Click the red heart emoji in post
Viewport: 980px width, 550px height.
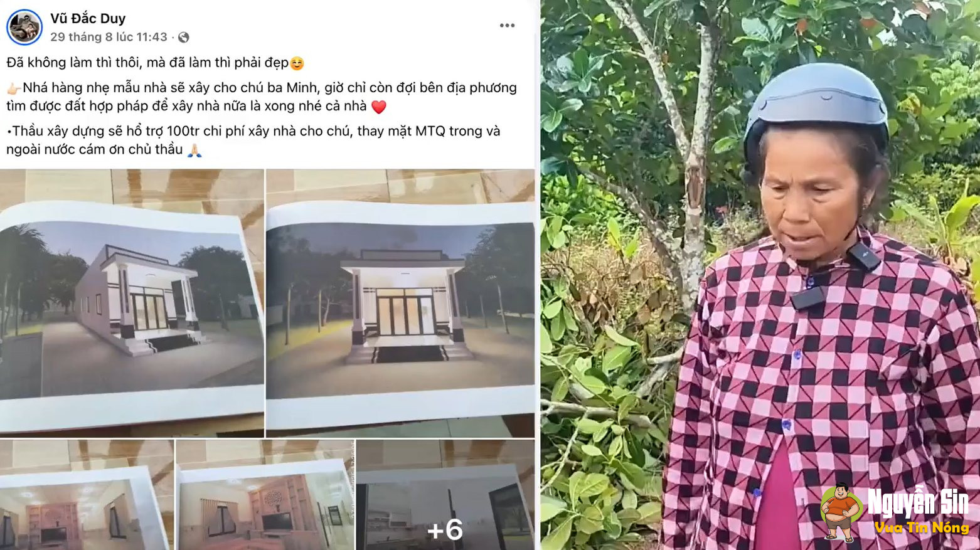(x=379, y=107)
